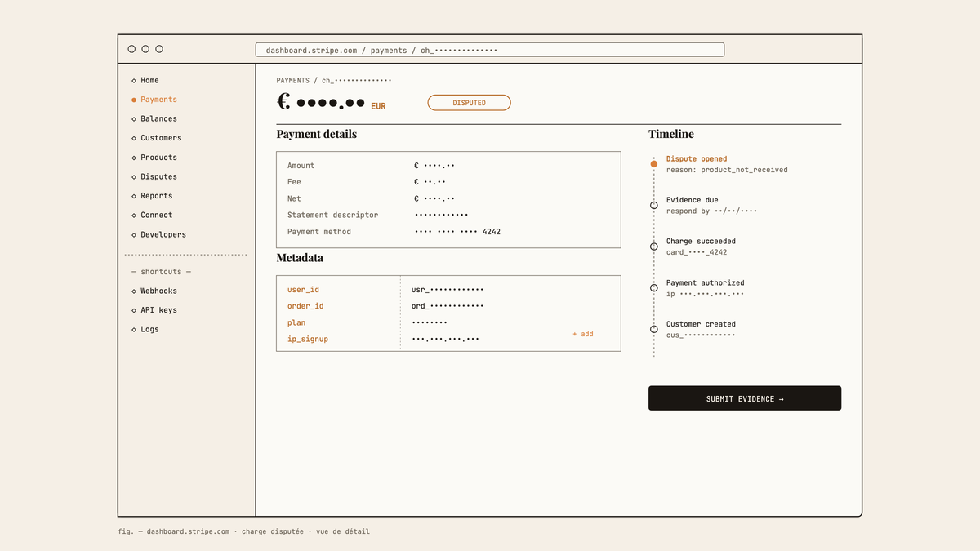The height and width of the screenshot is (551, 980).
Task: Select the Customer created timeline marker
Action: [x=653, y=329]
